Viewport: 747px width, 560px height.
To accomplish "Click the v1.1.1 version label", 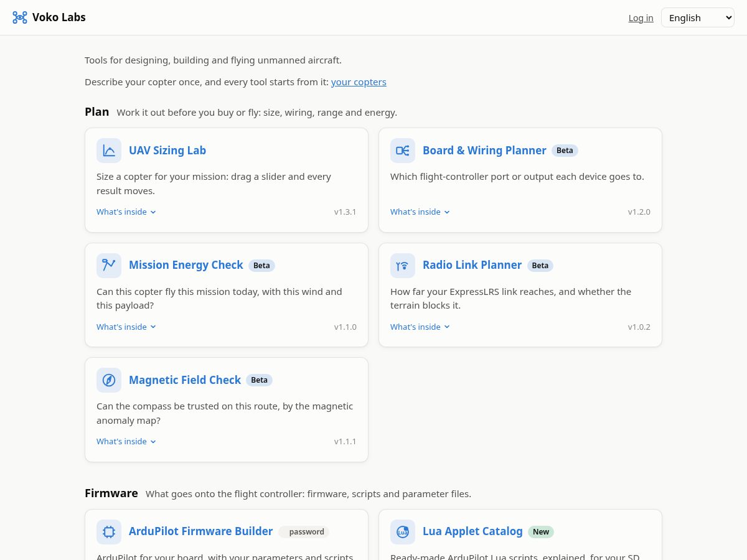I will click(345, 442).
